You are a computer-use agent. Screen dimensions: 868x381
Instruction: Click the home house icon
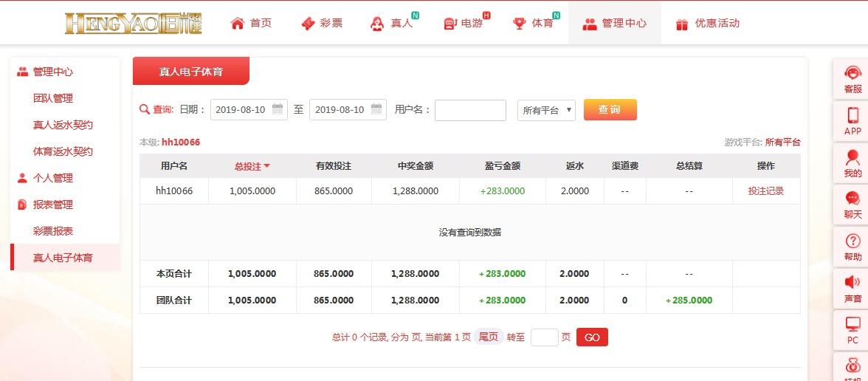click(238, 24)
